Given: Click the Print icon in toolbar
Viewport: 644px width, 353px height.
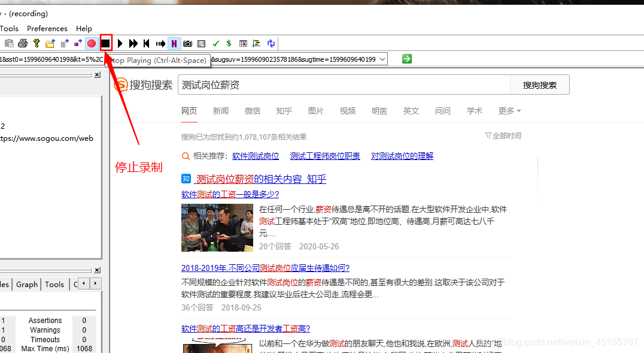Looking at the screenshot, I should pyautogui.click(x=23, y=43).
